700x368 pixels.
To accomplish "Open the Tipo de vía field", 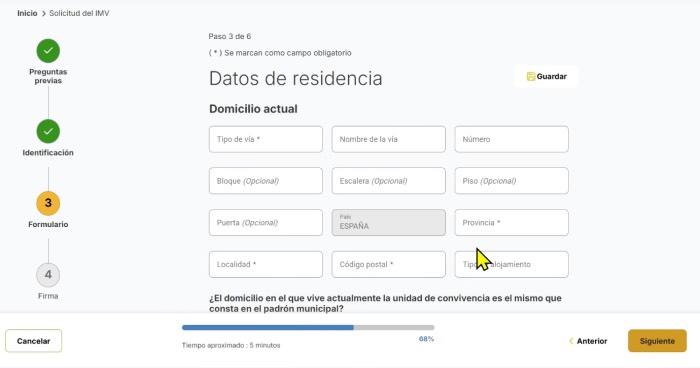I will click(266, 139).
